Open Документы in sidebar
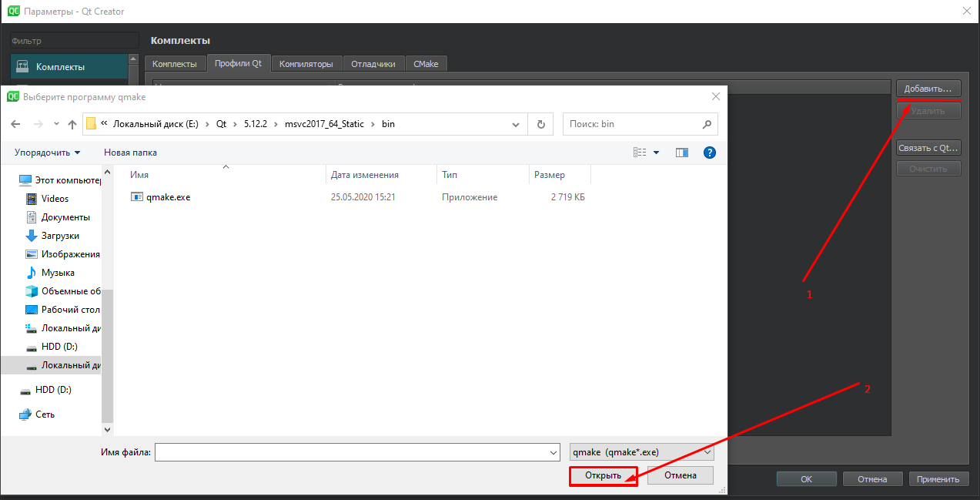980x500 pixels. [x=65, y=217]
